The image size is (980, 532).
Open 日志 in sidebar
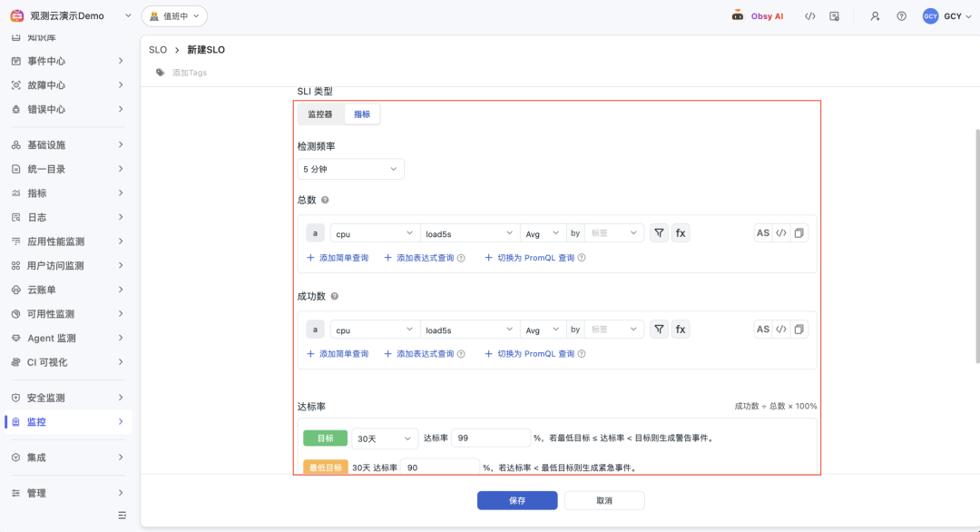(x=67, y=218)
